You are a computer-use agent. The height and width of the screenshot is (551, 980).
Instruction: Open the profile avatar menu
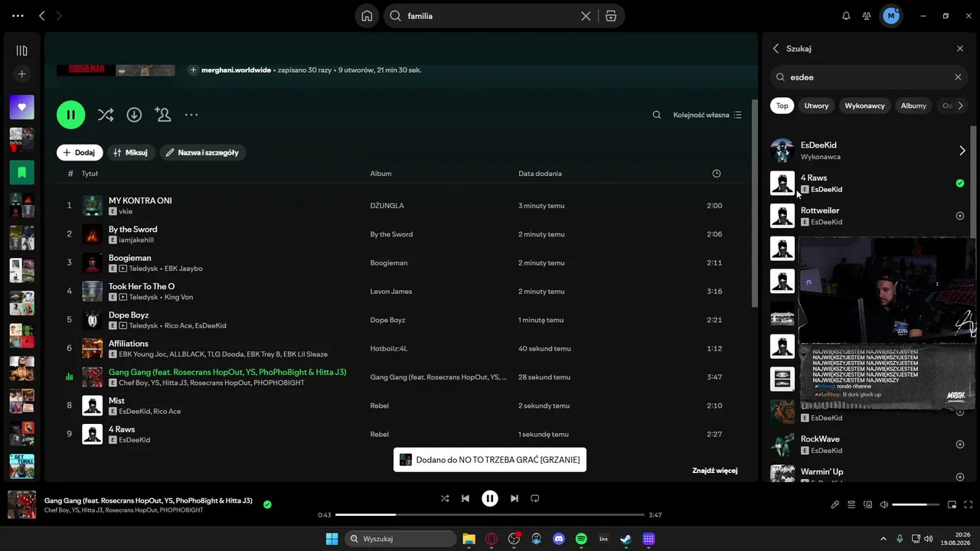click(890, 16)
